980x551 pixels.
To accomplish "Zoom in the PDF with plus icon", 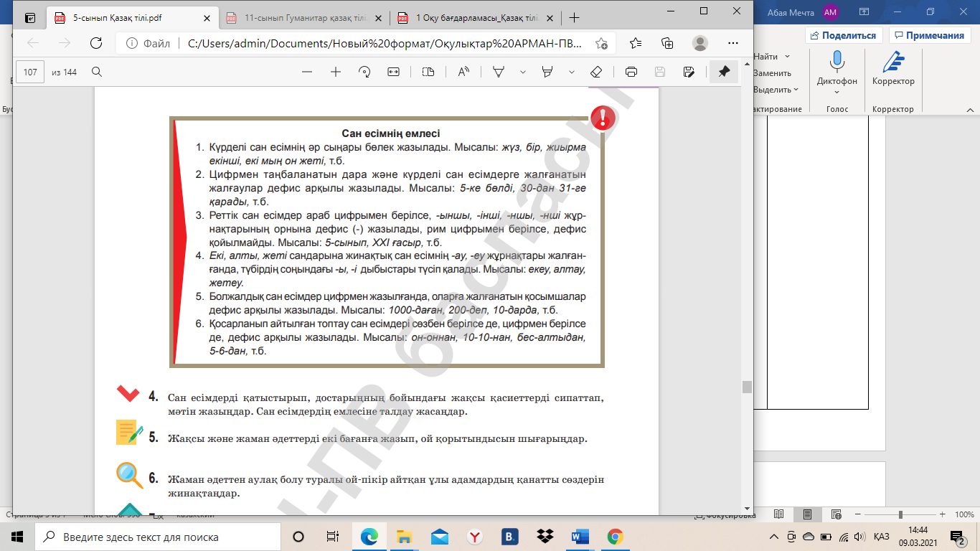I will tap(335, 72).
